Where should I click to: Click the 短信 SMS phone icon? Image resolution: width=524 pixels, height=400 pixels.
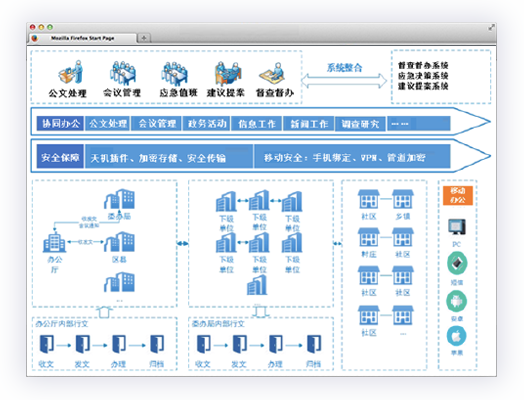[457, 263]
